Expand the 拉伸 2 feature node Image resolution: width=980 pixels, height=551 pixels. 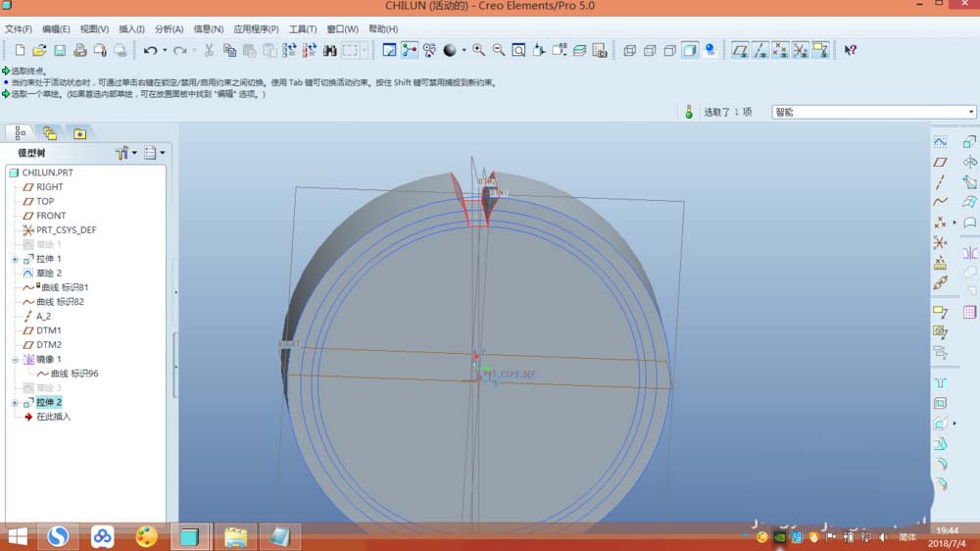pos(15,403)
